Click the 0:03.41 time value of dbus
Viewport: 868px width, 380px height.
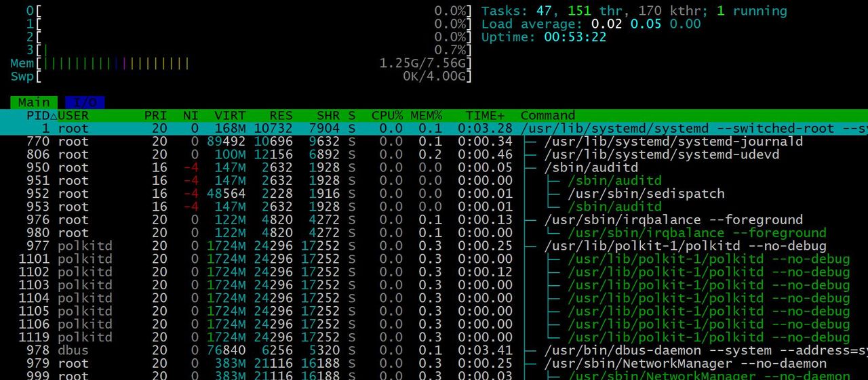(485, 350)
